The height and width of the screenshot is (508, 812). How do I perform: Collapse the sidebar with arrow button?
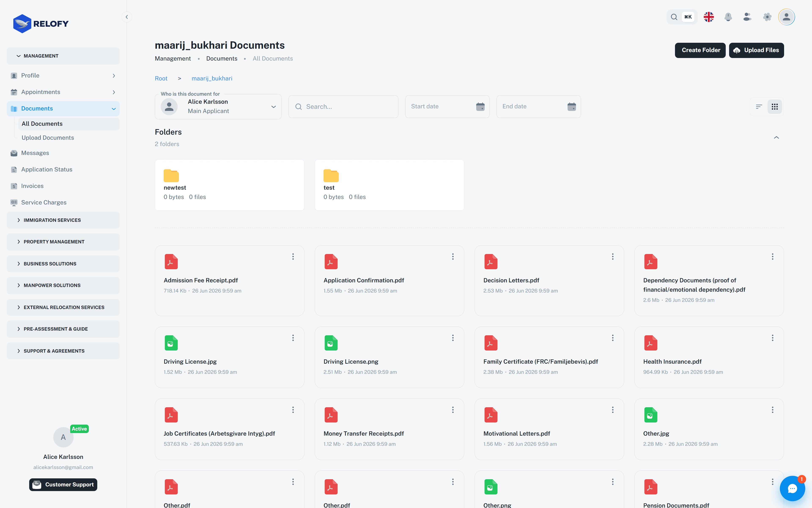(x=126, y=17)
